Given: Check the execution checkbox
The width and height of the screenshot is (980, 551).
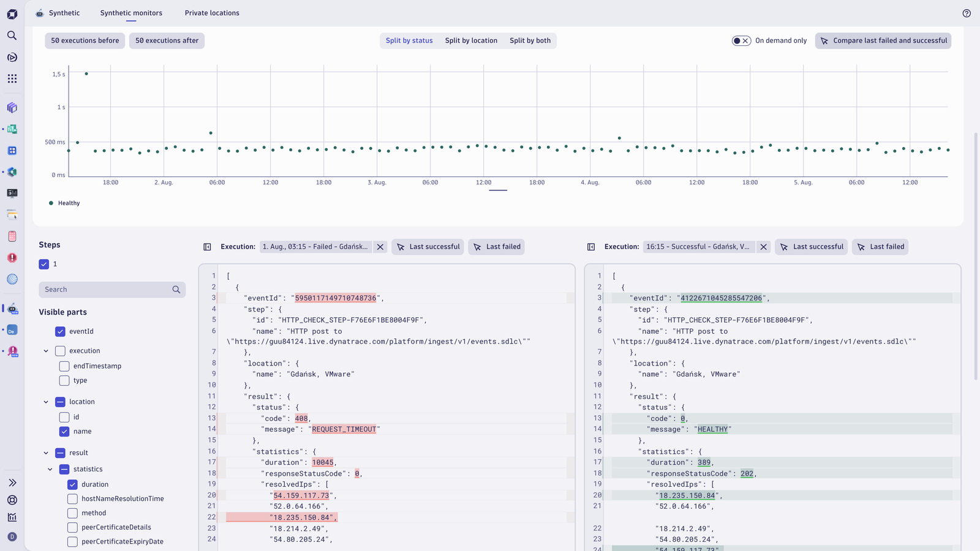Looking at the screenshot, I should [x=60, y=351].
